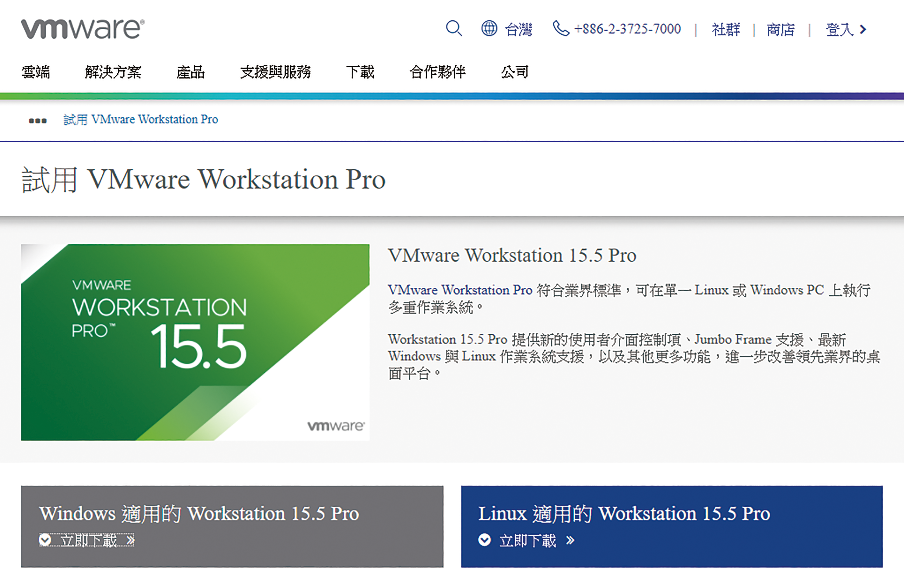Click the Windows 適用的 Workstation 15.5 Pro heading
Image resolution: width=904 pixels, height=588 pixels.
click(199, 514)
